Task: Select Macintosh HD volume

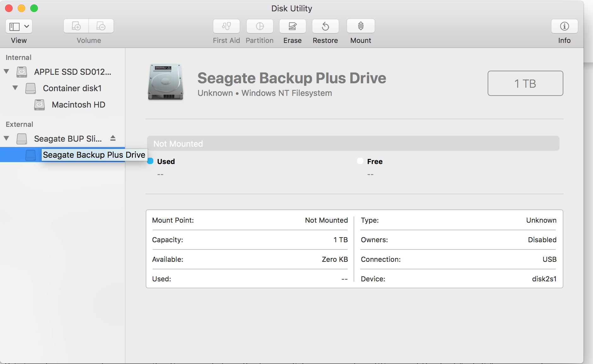Action: (x=62, y=105)
